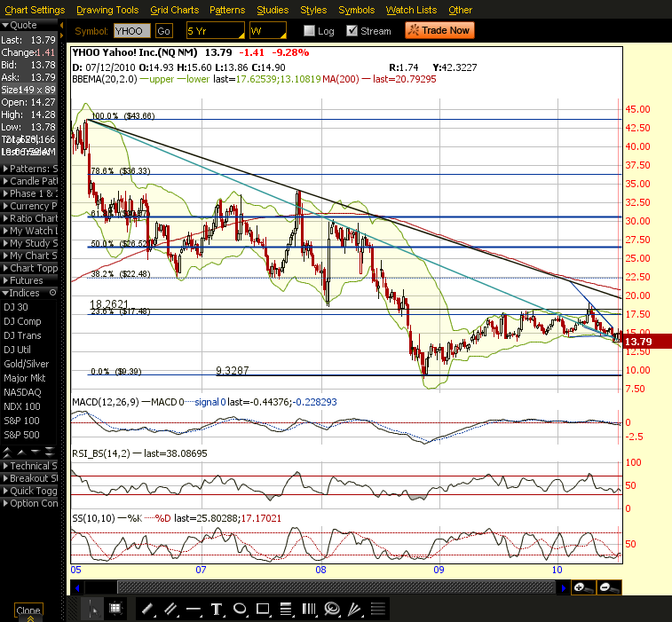The image size is (672, 622).
Task: Expand the My Watch Lists panel
Action: coord(28,231)
